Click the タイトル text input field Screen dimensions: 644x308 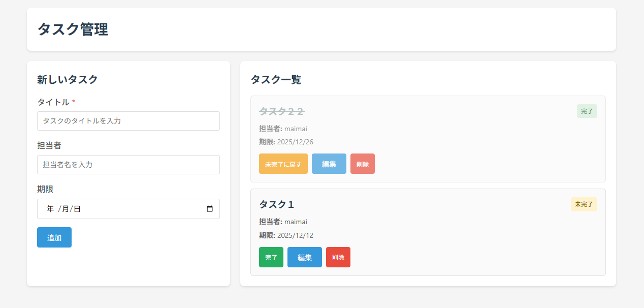[128, 121]
